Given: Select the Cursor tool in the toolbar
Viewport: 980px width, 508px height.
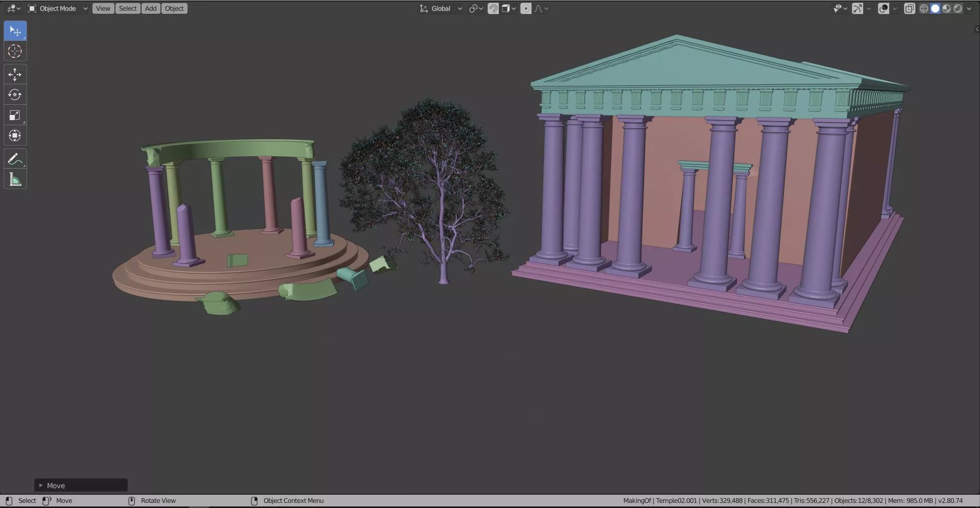Looking at the screenshot, I should click(15, 52).
